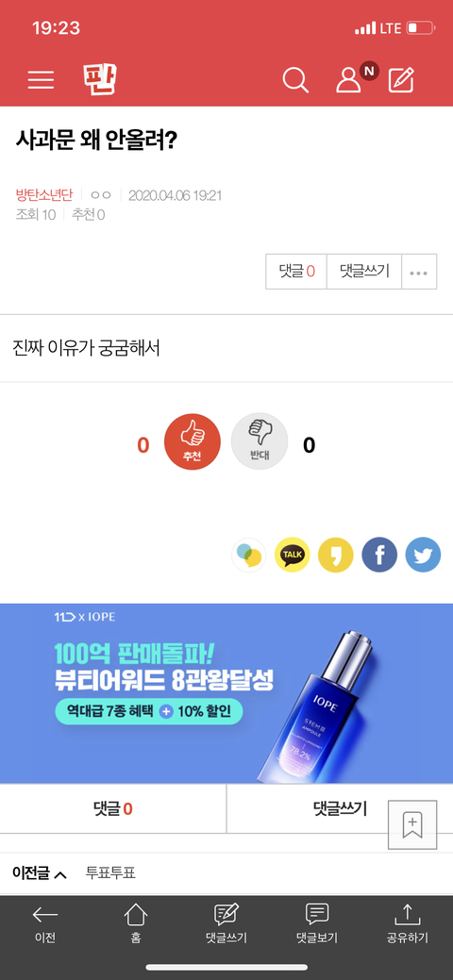Open the hamburger menu
The image size is (453, 980).
[41, 80]
